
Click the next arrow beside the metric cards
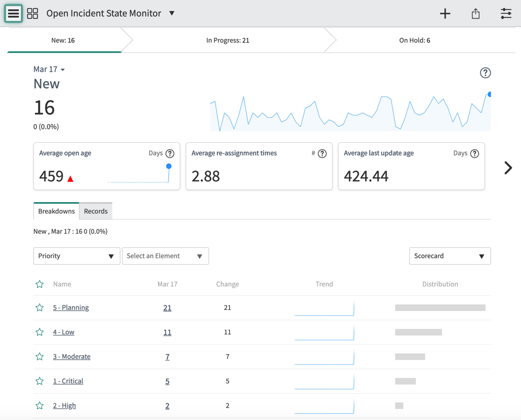508,168
